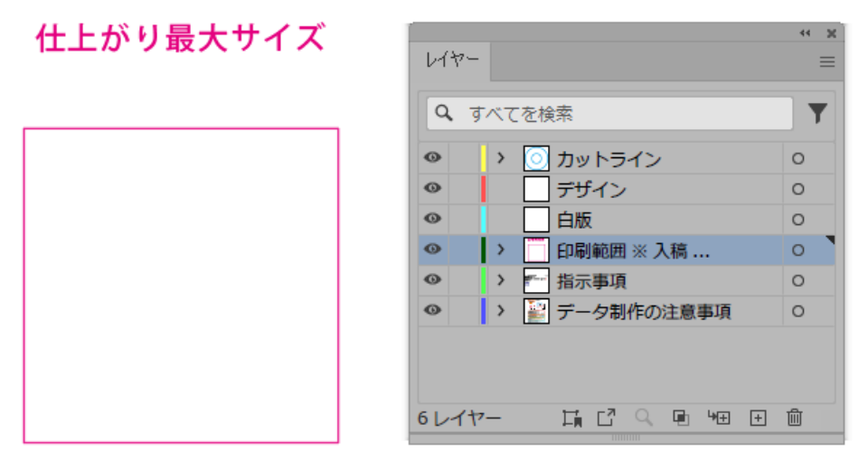Select the カットライン layer name
Viewport: 868px width, 452px height.
[x=609, y=159]
